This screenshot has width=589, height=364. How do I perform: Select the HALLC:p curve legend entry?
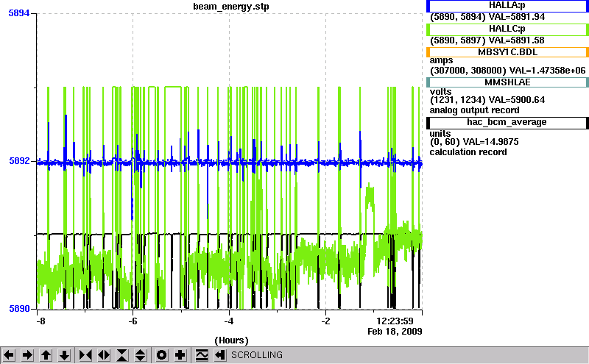coord(507,29)
